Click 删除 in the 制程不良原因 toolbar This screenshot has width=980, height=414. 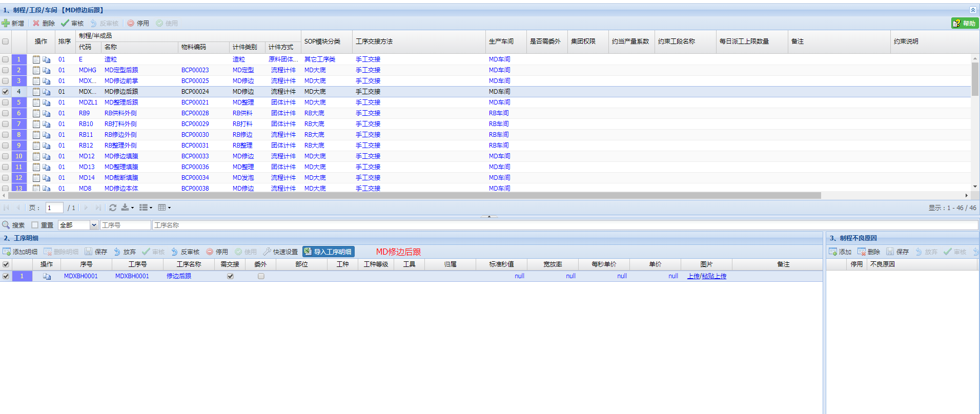tap(869, 252)
